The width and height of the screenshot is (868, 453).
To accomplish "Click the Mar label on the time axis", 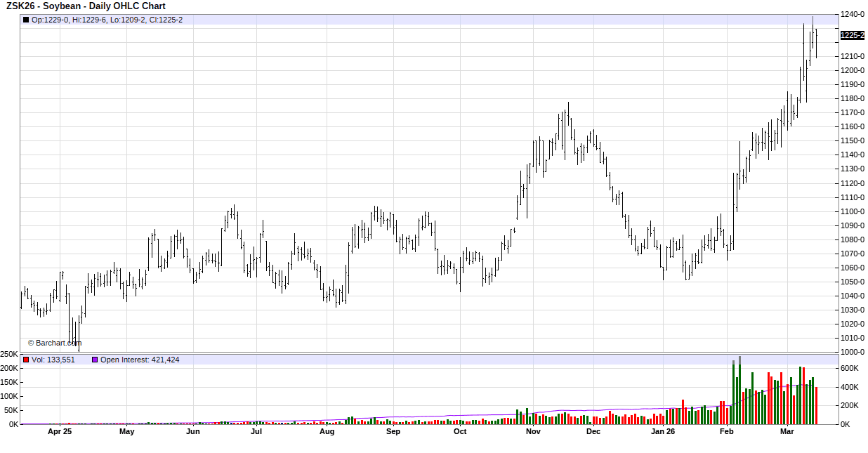I will [787, 432].
